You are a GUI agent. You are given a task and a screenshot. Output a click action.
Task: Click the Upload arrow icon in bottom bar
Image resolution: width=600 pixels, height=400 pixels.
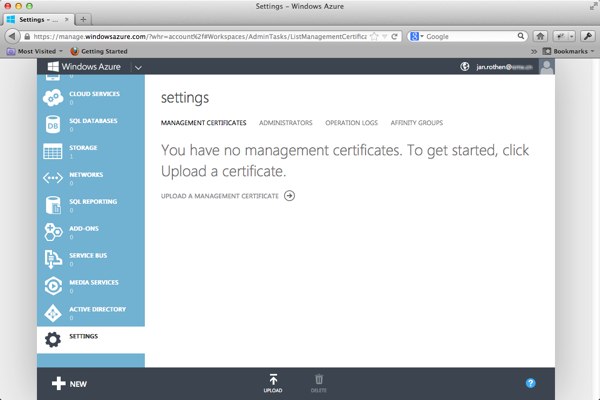pos(273,379)
